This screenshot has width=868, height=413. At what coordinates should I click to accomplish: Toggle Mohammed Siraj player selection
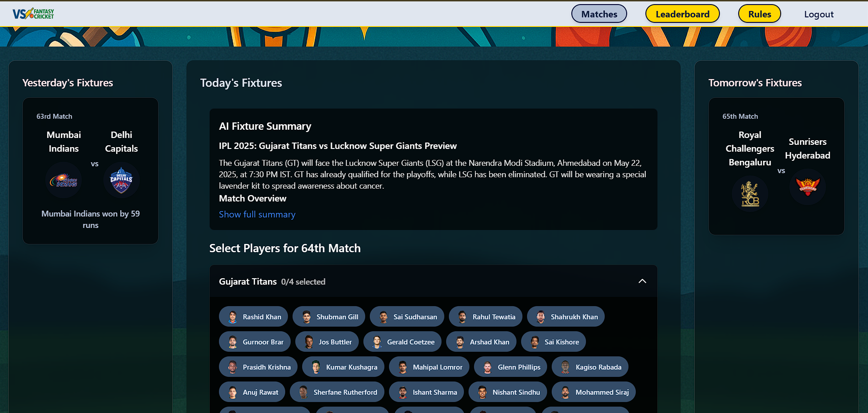593,392
